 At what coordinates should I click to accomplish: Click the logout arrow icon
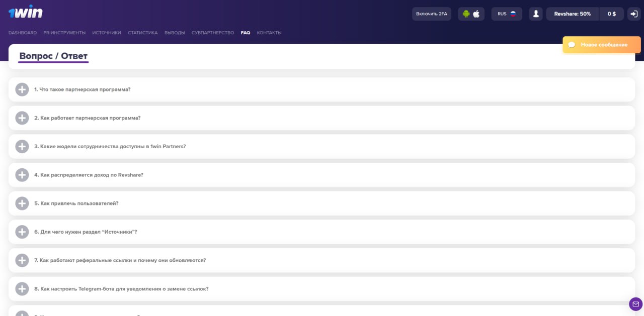[633, 14]
